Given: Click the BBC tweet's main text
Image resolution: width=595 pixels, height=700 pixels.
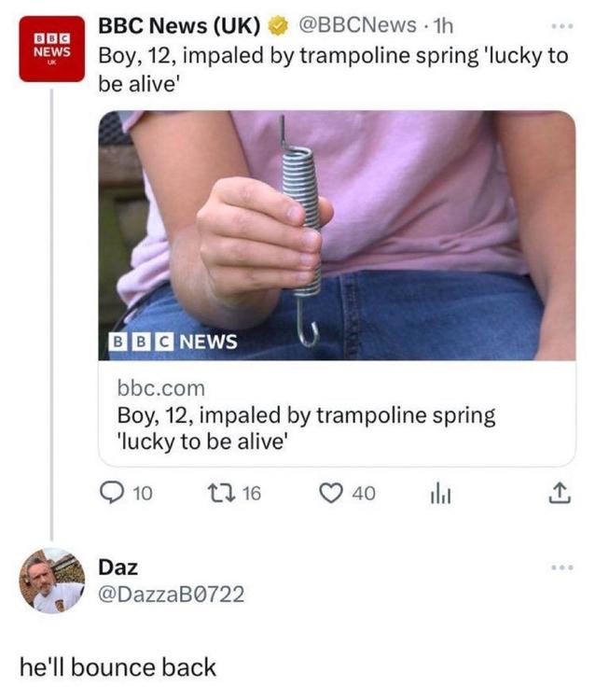Looking at the screenshot, I should (x=333, y=68).
